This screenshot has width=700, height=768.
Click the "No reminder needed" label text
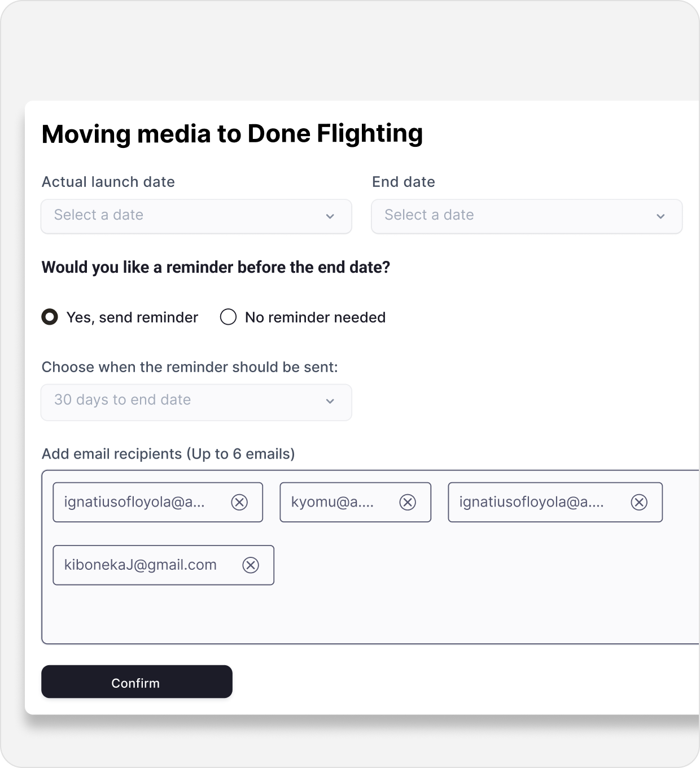[x=315, y=317]
